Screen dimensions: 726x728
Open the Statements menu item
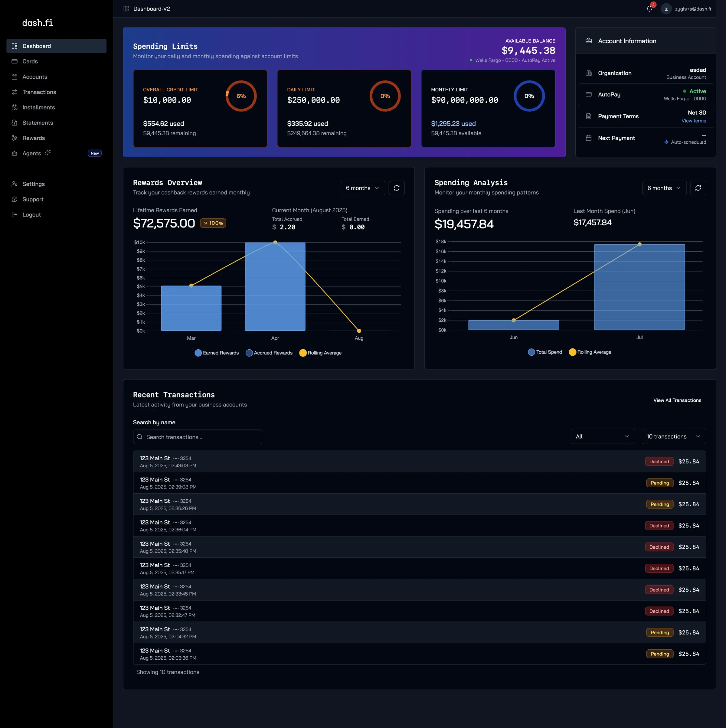57,123
